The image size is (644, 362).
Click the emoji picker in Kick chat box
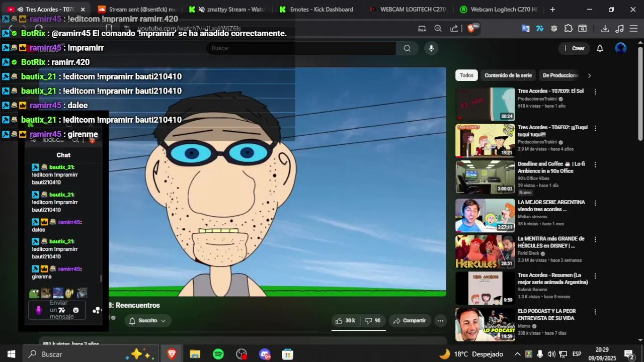[x=76, y=310]
